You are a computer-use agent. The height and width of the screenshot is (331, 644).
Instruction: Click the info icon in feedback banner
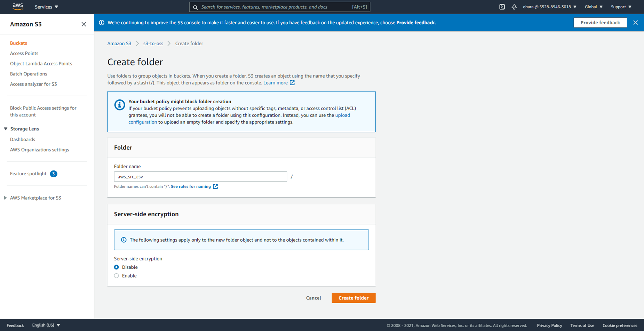tap(102, 23)
